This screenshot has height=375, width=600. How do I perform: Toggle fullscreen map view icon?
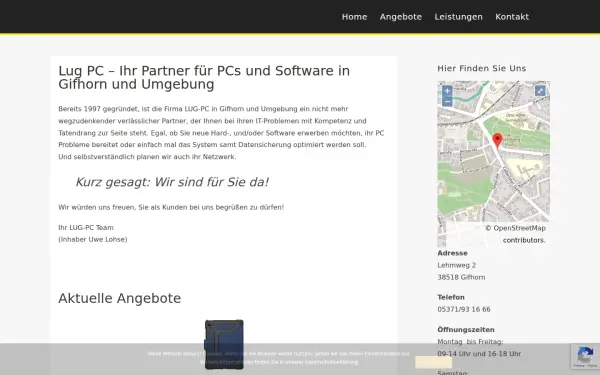tap(540, 91)
